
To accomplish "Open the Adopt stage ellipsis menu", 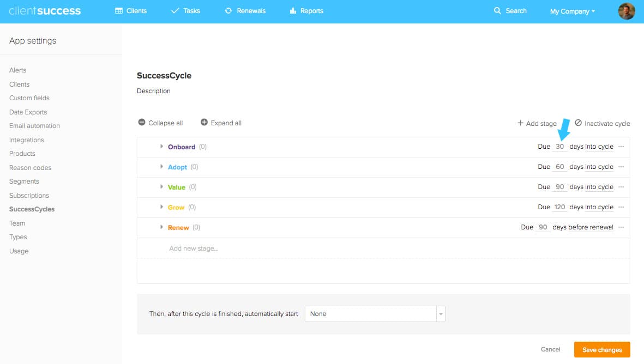I will pyautogui.click(x=621, y=167).
